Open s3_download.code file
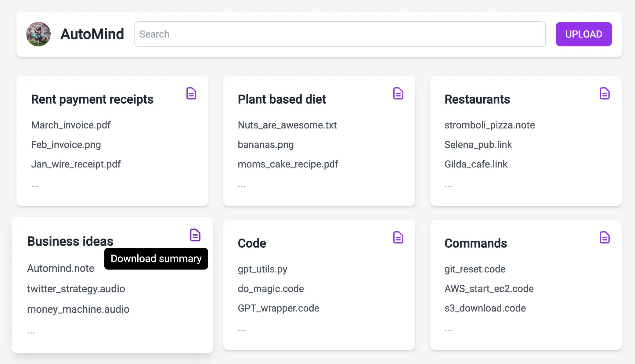The width and height of the screenshot is (635, 364). point(485,308)
